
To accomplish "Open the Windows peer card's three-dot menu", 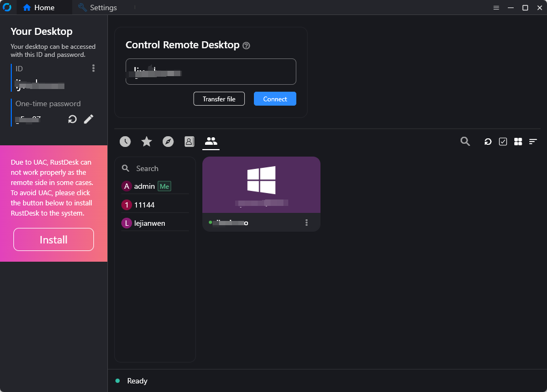I will point(307,223).
